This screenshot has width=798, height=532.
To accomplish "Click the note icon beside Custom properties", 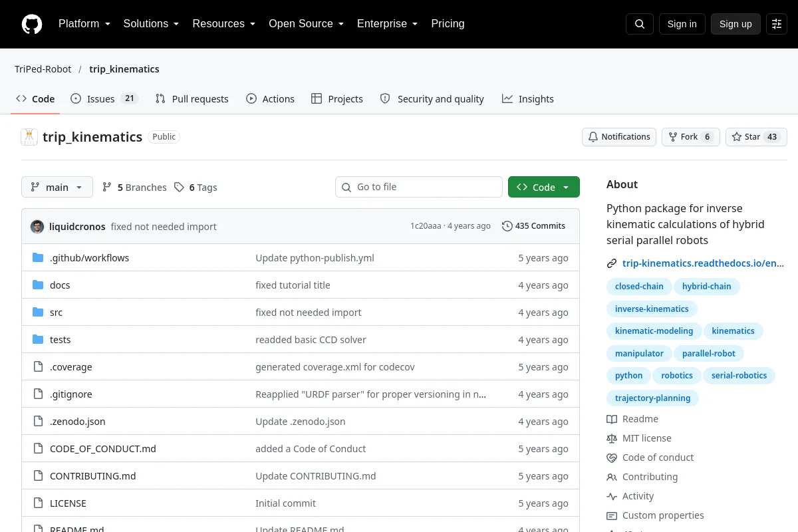I will 612,515.
